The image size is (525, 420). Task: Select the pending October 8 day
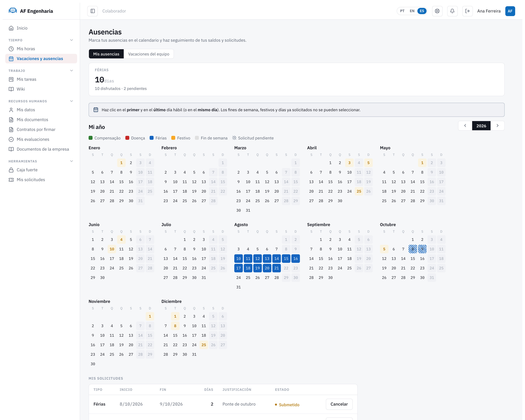click(413, 249)
